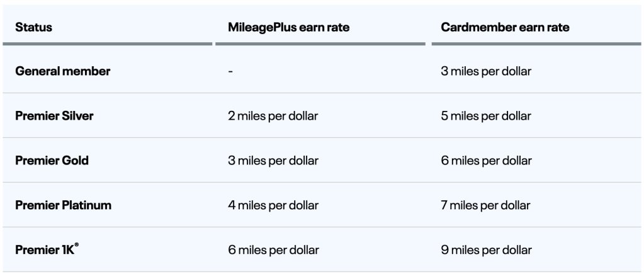Select the Premier 1K row label

coord(44,250)
